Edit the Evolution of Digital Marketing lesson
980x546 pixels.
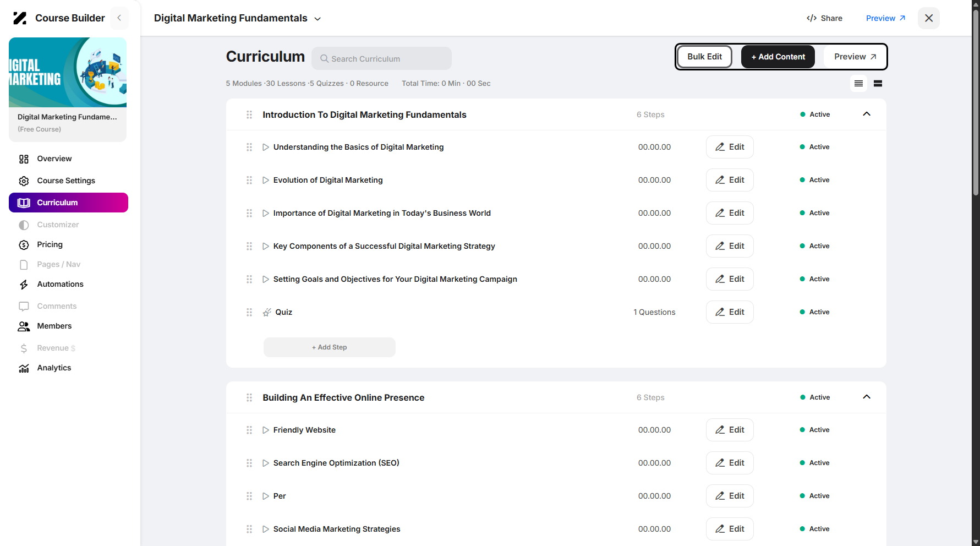[x=730, y=180]
